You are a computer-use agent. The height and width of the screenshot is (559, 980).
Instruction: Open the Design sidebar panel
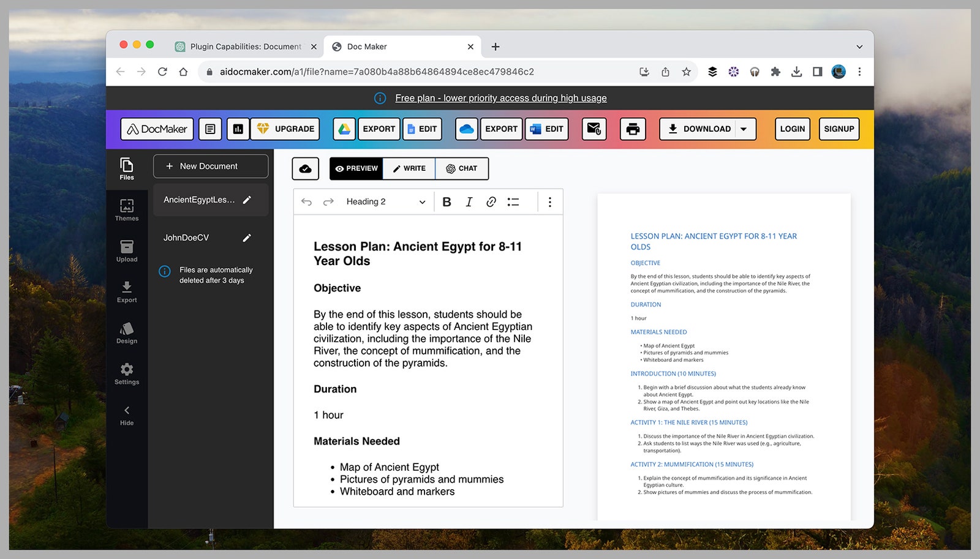pyautogui.click(x=127, y=333)
